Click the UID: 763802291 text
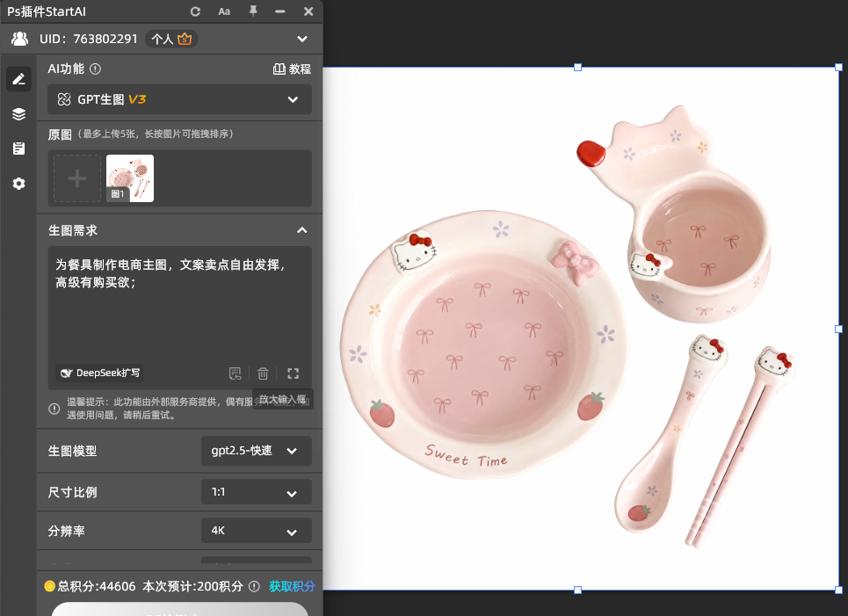The height and width of the screenshot is (616, 848). [88, 39]
